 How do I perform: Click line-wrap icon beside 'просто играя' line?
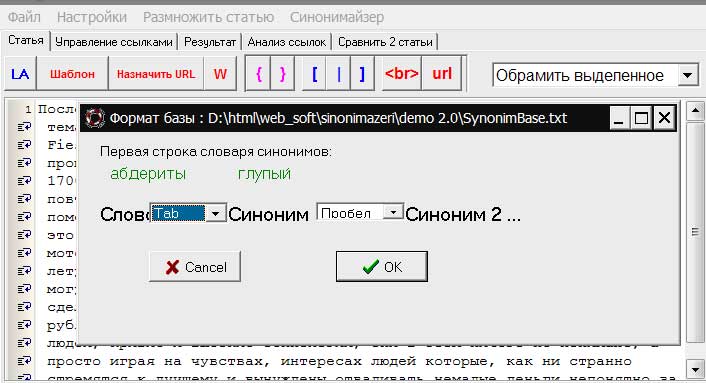24,361
